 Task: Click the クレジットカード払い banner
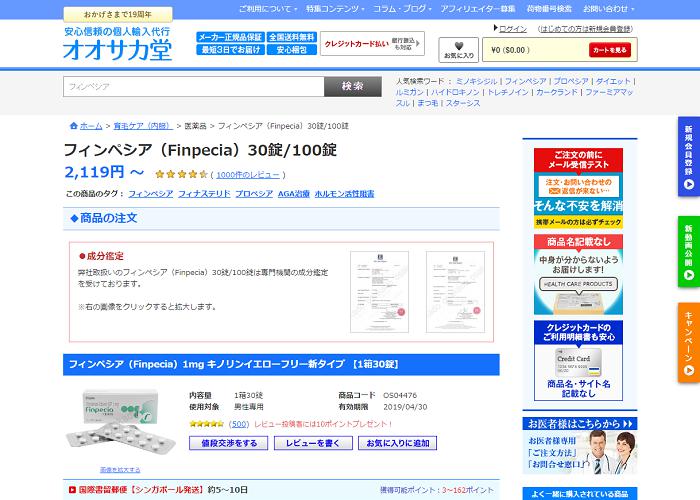372,44
